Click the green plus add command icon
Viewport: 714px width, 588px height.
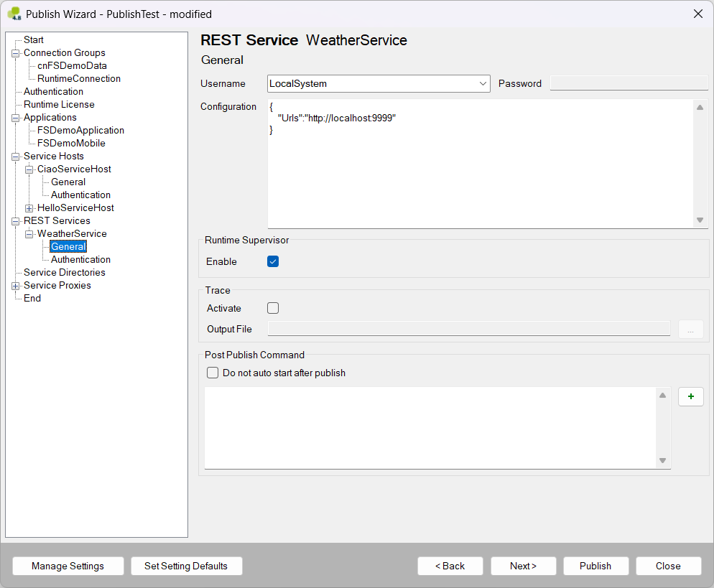point(691,396)
